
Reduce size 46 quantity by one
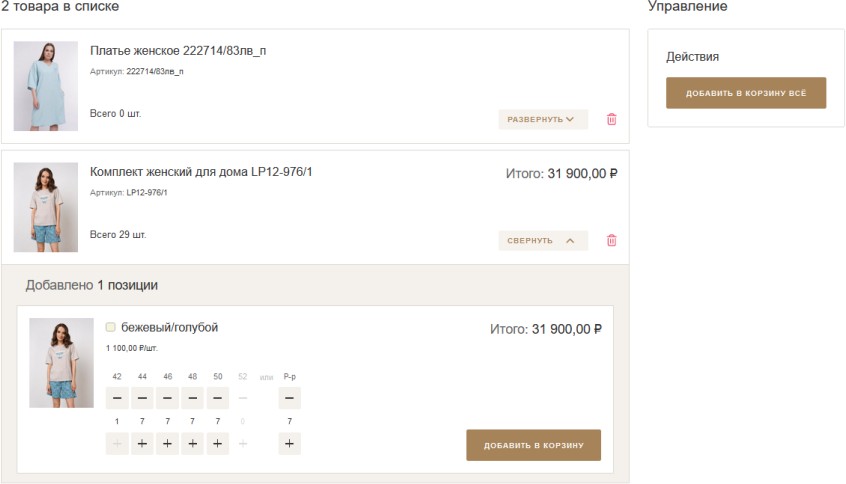(x=167, y=398)
